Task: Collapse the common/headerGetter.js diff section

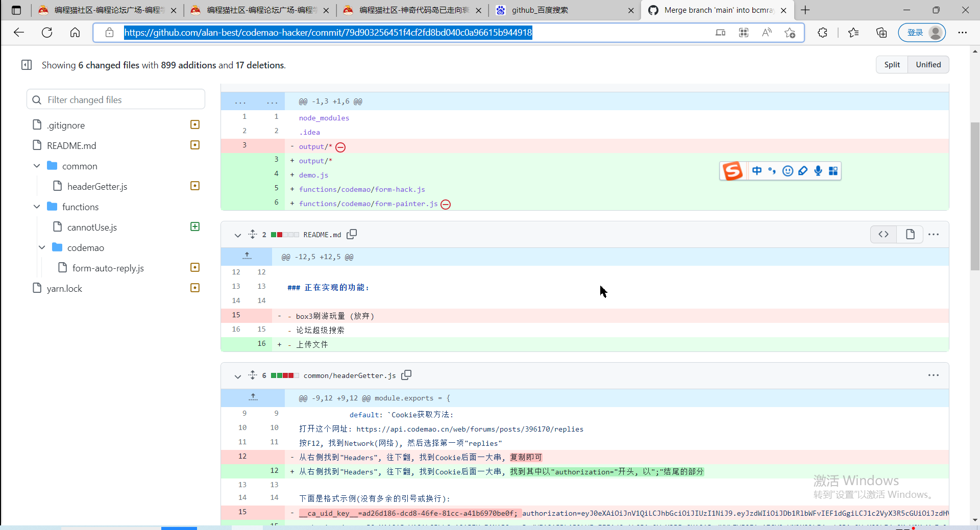Action: [x=238, y=376]
